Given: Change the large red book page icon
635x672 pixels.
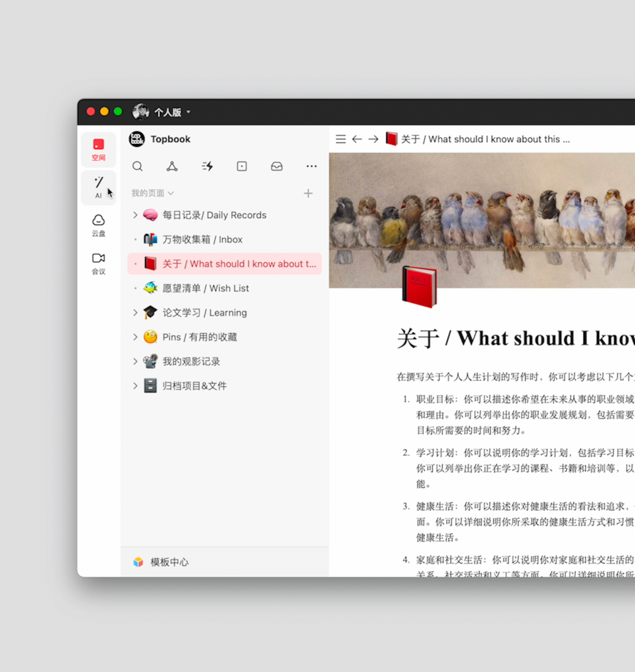Looking at the screenshot, I should [419, 287].
